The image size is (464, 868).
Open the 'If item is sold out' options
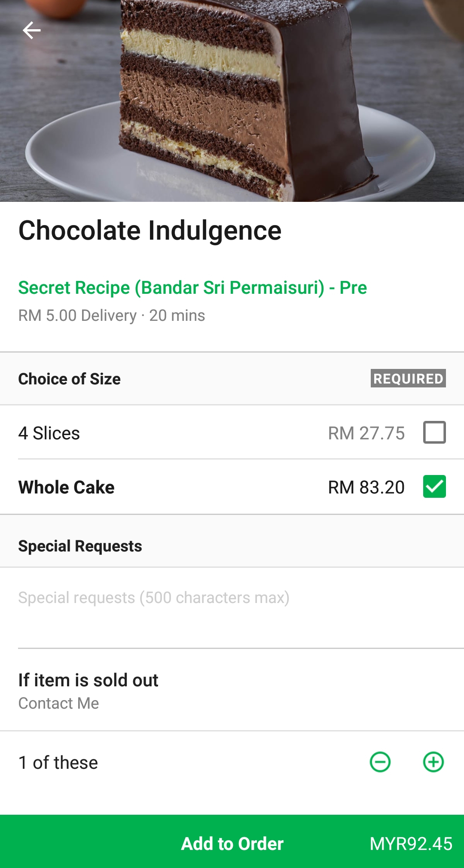(x=88, y=680)
